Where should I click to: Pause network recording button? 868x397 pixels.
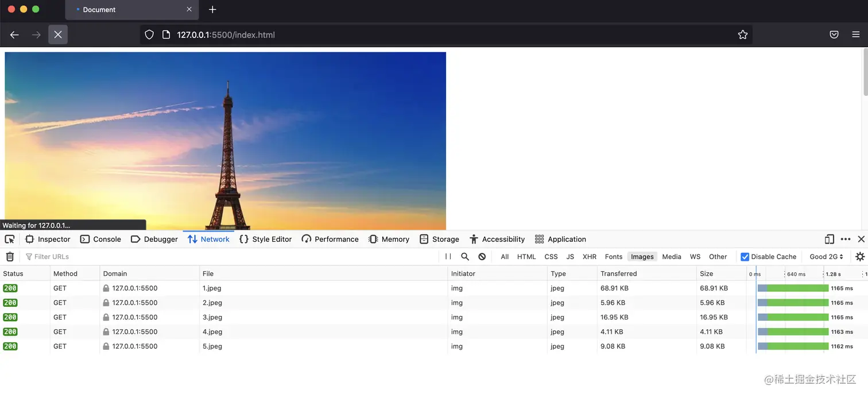pos(448,256)
